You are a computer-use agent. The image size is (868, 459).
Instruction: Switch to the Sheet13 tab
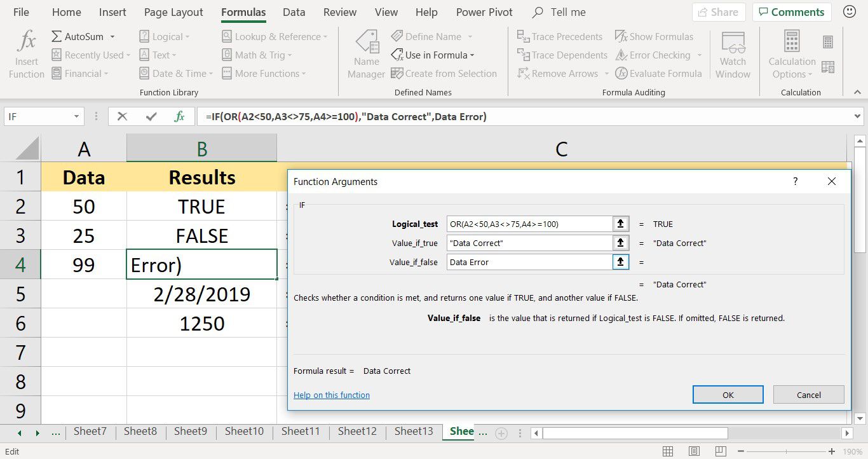[x=414, y=431]
